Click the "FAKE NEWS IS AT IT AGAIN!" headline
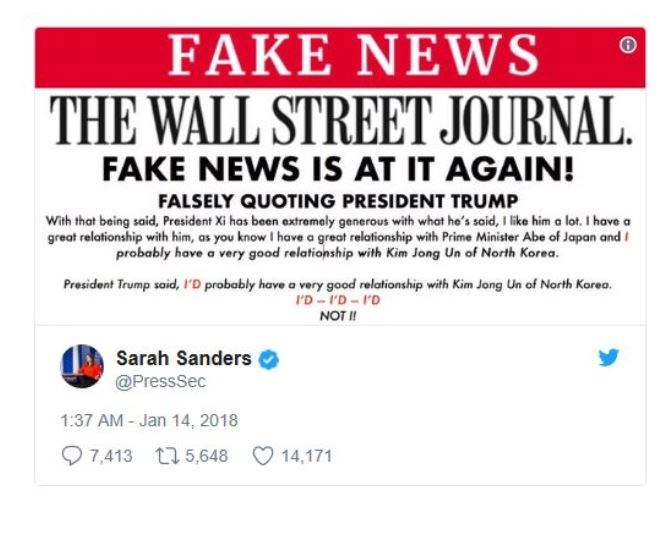This screenshot has width=671, height=550. pos(339,168)
